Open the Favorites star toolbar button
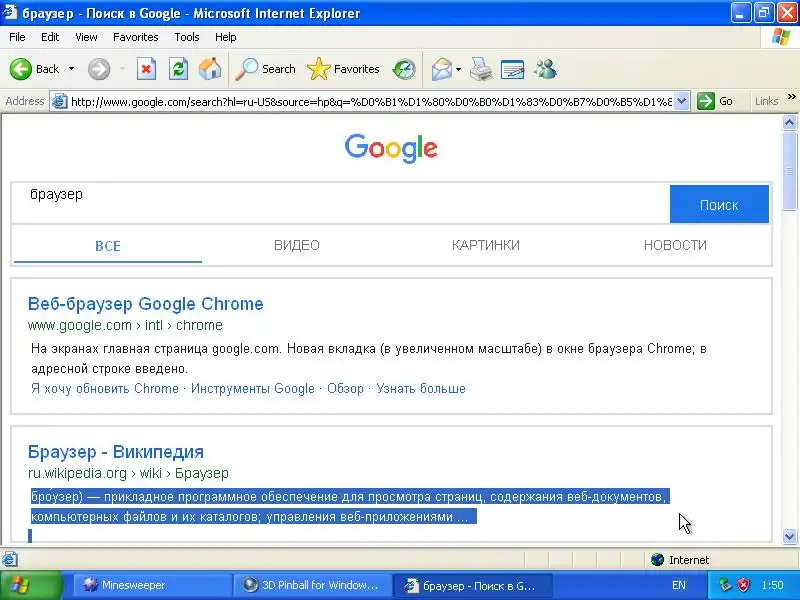Image resolution: width=800 pixels, height=600 pixels. pos(343,69)
